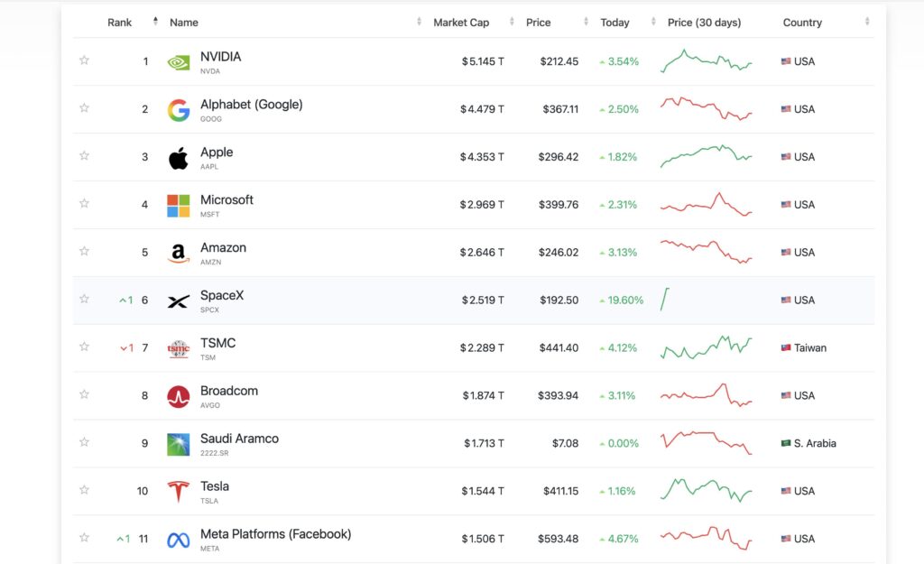Sort by Market Cap column arrows

tap(512, 22)
